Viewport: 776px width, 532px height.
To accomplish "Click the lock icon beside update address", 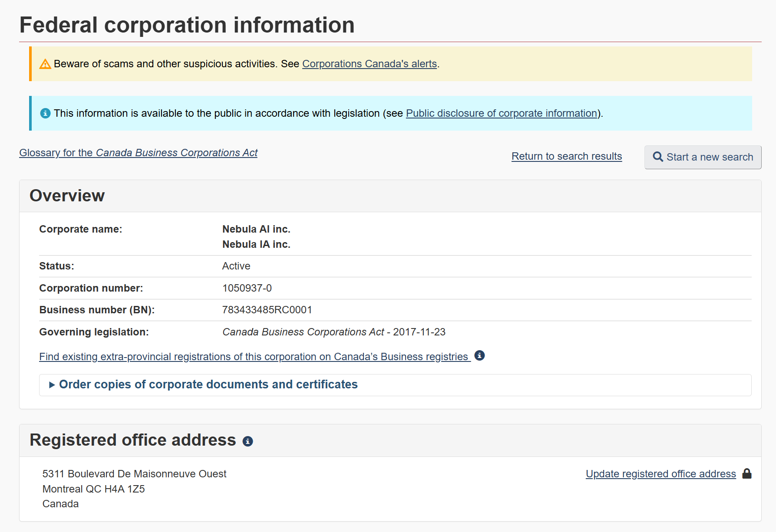I will pyautogui.click(x=747, y=473).
